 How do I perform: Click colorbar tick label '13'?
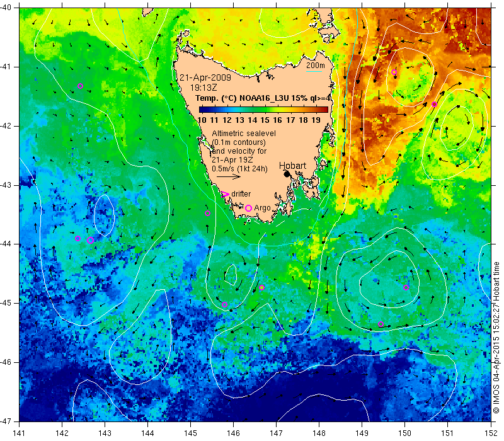point(239,120)
